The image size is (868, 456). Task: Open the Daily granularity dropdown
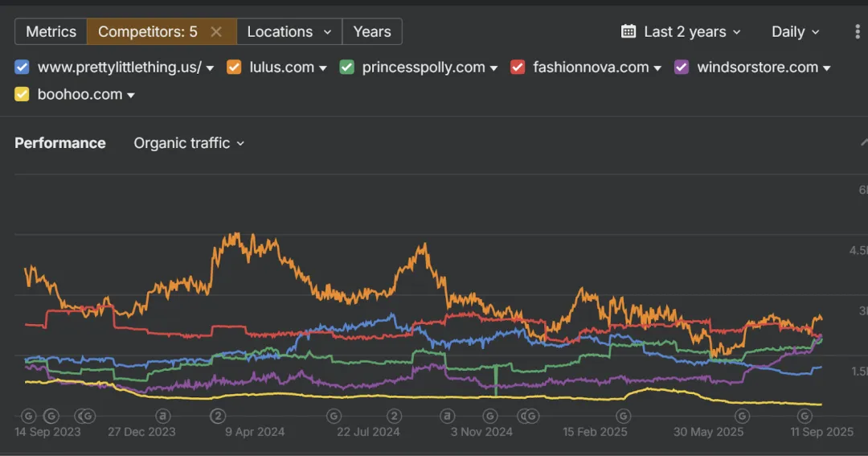pos(795,31)
